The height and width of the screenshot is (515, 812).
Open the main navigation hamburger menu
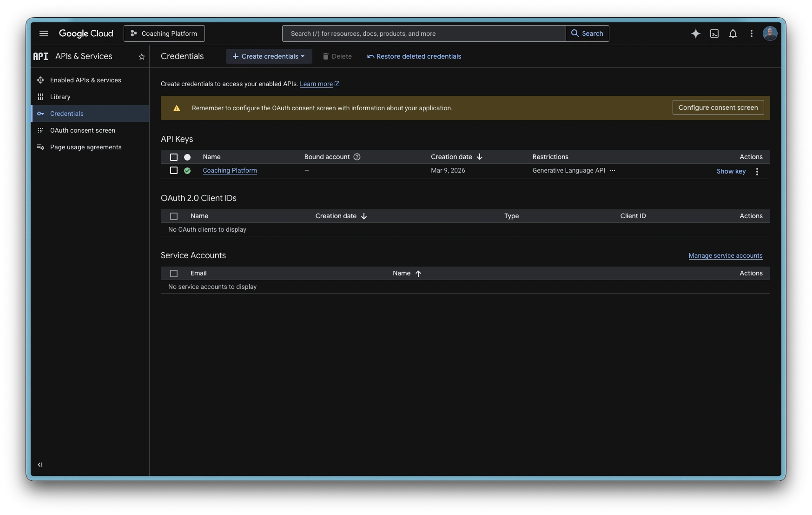pyautogui.click(x=44, y=33)
